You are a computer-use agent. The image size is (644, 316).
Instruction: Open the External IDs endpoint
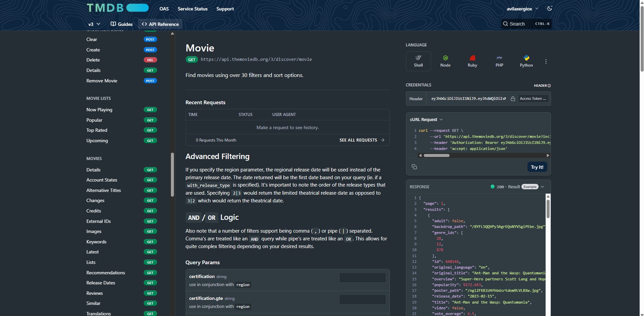122,221
